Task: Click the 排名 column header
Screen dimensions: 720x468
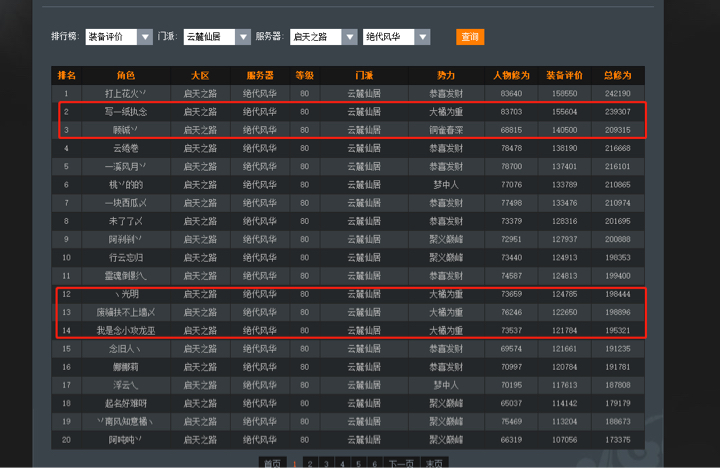Action: 67,75
